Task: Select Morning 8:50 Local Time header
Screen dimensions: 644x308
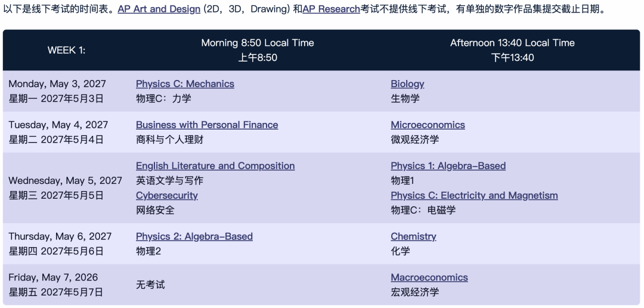Action: point(258,43)
